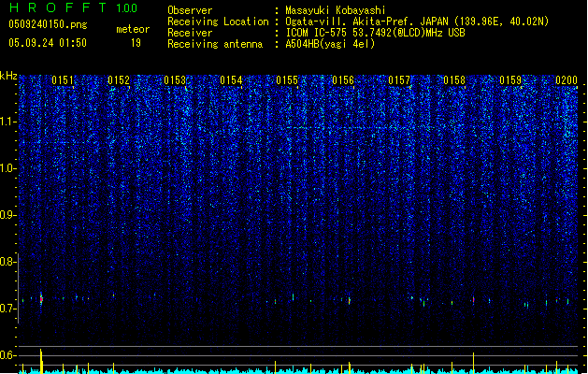Click the 'Observer' field label

[190, 10]
